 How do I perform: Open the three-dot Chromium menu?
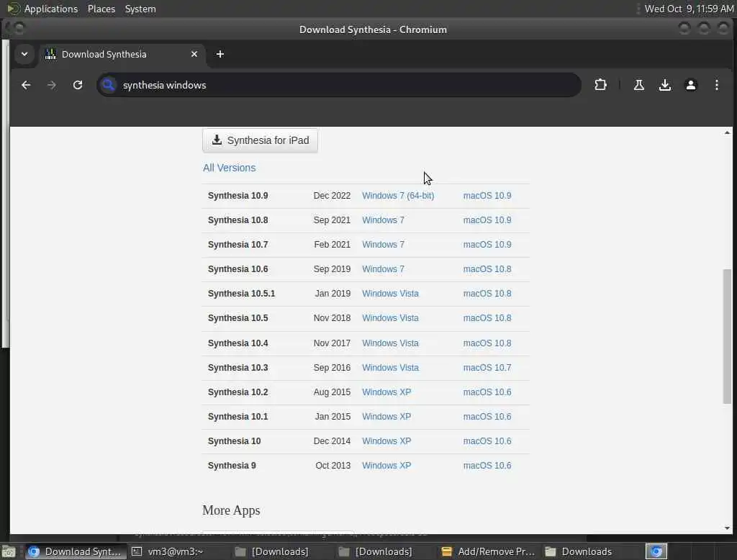point(716,85)
